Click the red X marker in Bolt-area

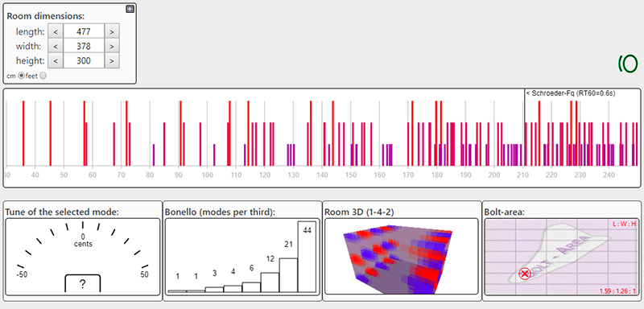pos(525,274)
